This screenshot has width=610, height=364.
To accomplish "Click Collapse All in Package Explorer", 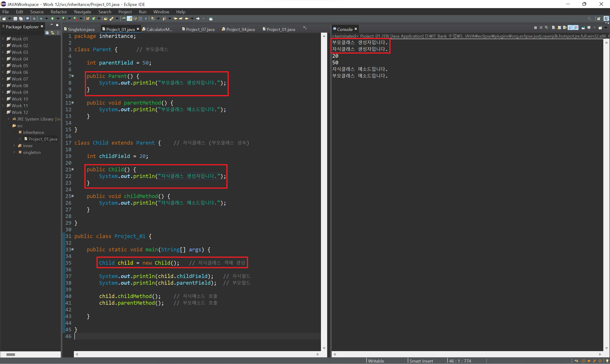I will point(47,33).
